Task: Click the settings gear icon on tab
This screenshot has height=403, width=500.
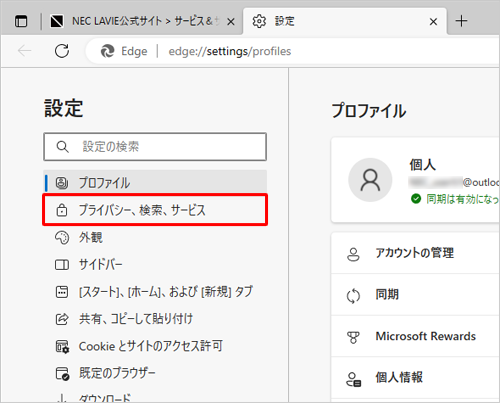Action: [259, 21]
